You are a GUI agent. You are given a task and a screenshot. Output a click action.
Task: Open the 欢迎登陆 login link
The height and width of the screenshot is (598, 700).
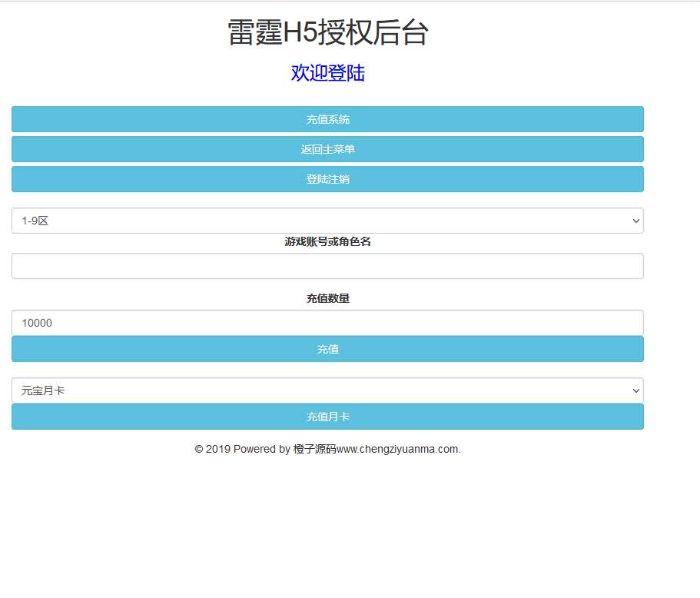pyautogui.click(x=327, y=73)
